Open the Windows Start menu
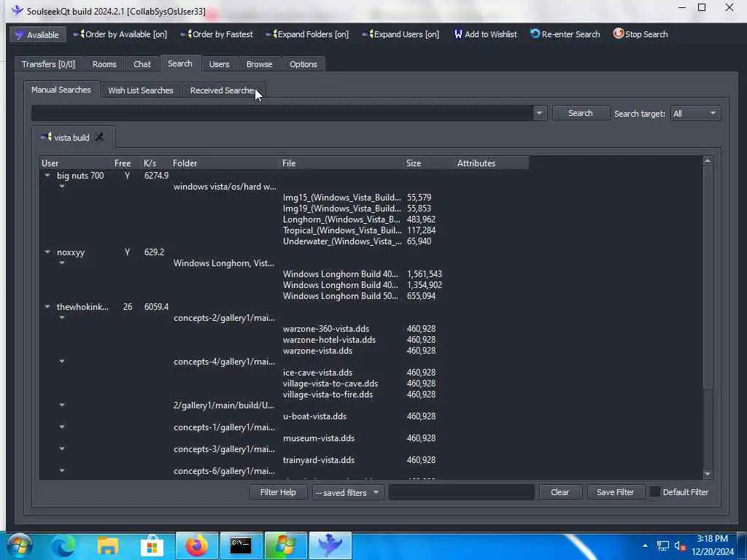The height and width of the screenshot is (560, 747). [x=20, y=545]
